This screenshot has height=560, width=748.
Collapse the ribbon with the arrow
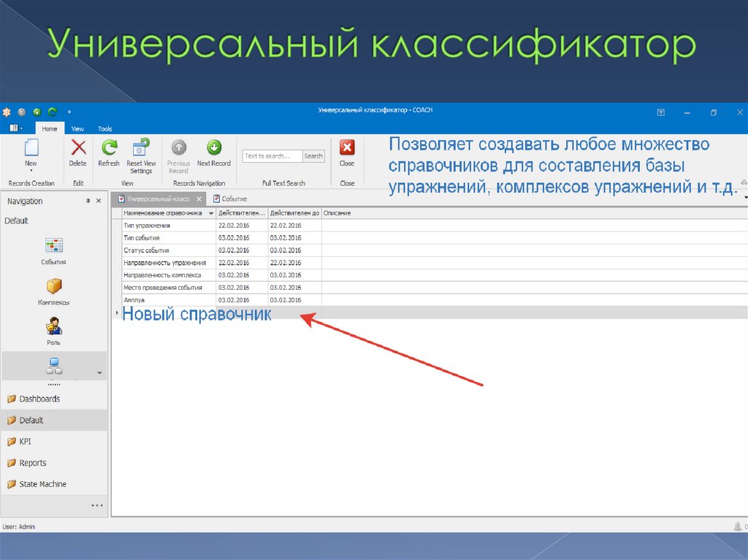click(x=744, y=183)
